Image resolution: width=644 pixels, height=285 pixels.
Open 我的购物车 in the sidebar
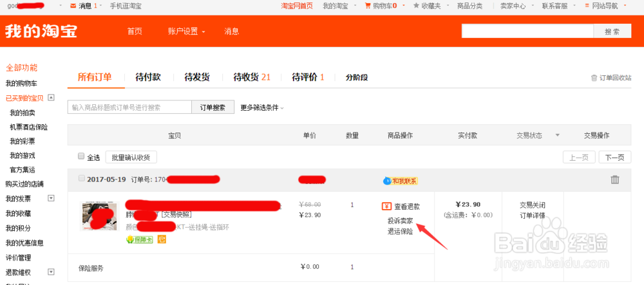tap(21, 83)
